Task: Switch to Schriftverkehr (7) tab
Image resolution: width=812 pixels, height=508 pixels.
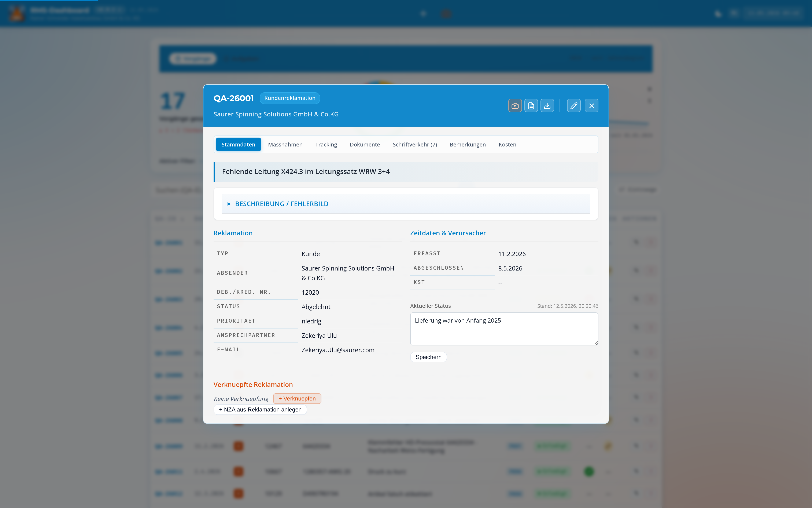Action: pyautogui.click(x=415, y=145)
